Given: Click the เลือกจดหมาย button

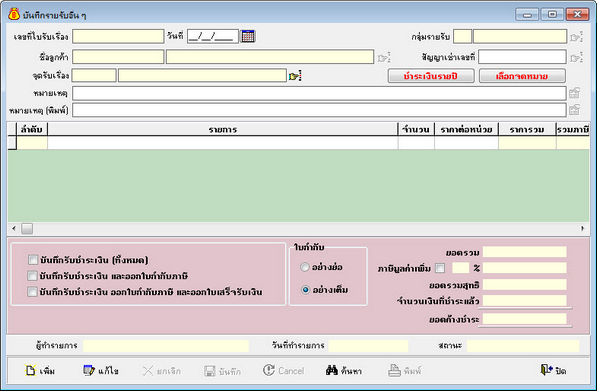Looking at the screenshot, I should click(x=522, y=76).
